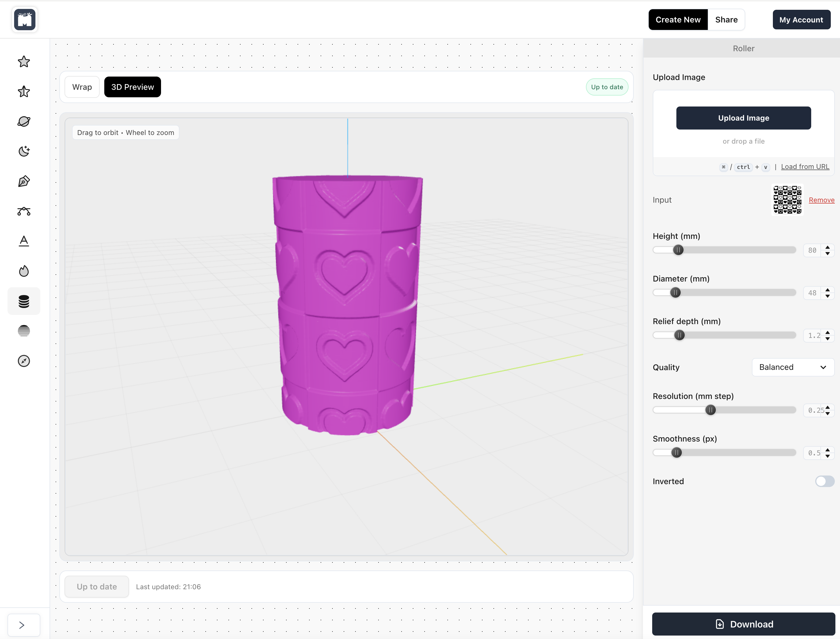Select the flame icon in sidebar

(24, 271)
